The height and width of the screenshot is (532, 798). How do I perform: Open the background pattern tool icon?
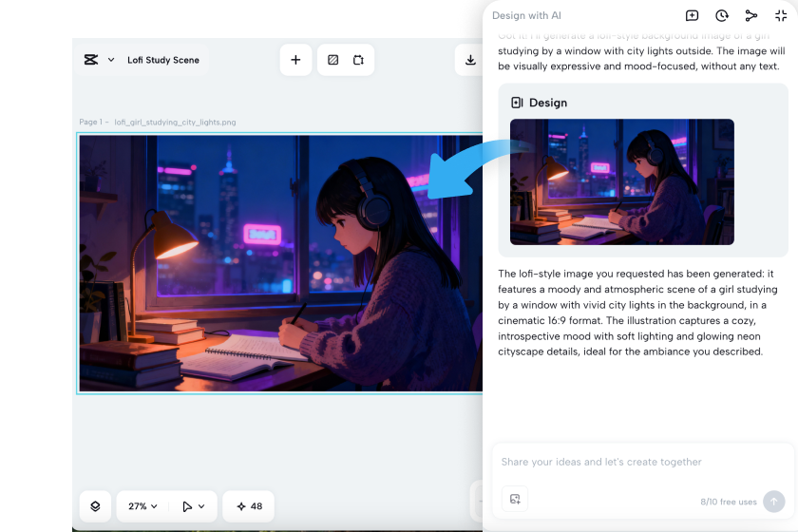332,60
